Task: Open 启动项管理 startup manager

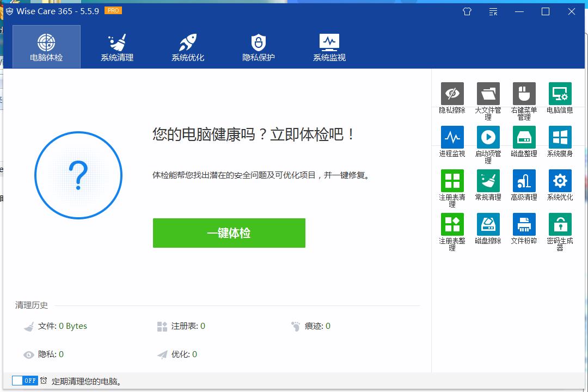Action: pyautogui.click(x=488, y=136)
